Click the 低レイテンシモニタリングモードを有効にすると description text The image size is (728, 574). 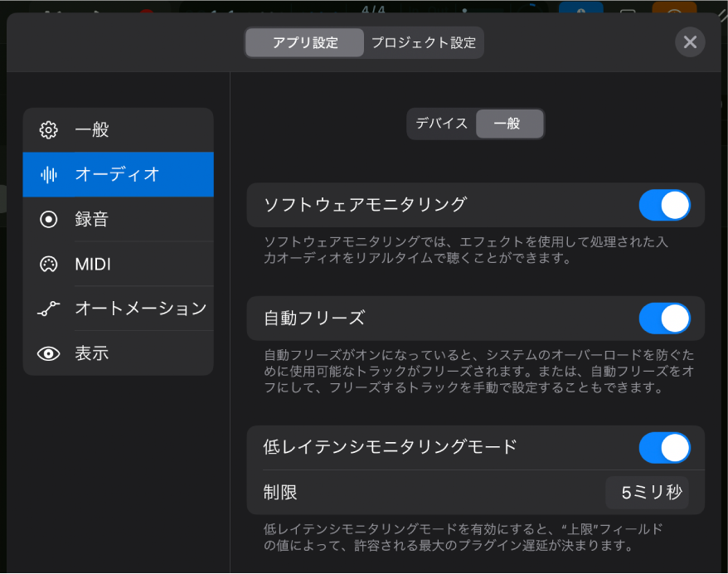pyautogui.click(x=463, y=537)
